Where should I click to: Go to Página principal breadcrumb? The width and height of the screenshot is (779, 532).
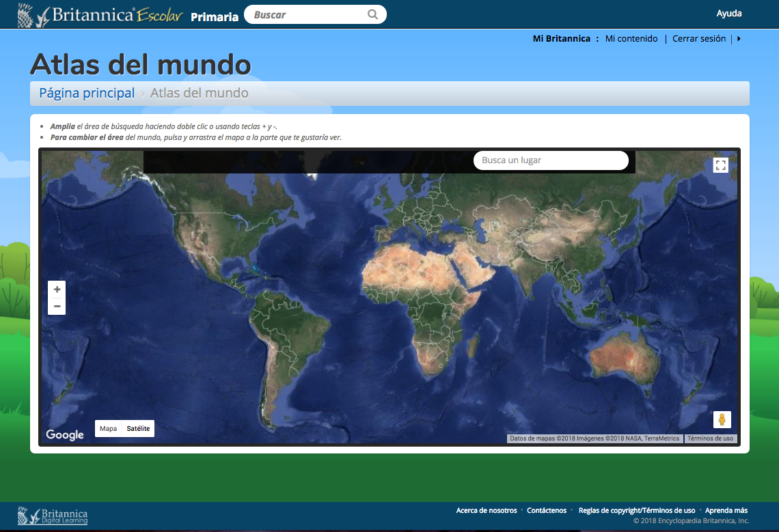87,93
